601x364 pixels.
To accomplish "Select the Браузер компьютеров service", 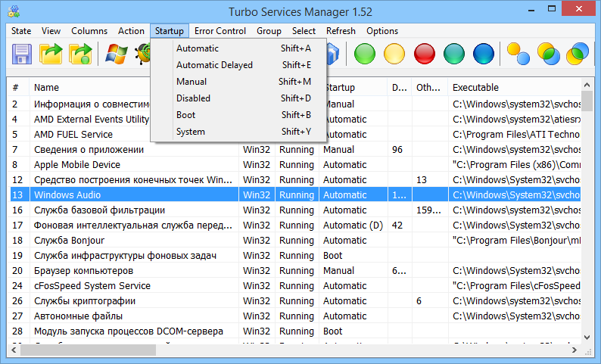I will tap(294, 270).
